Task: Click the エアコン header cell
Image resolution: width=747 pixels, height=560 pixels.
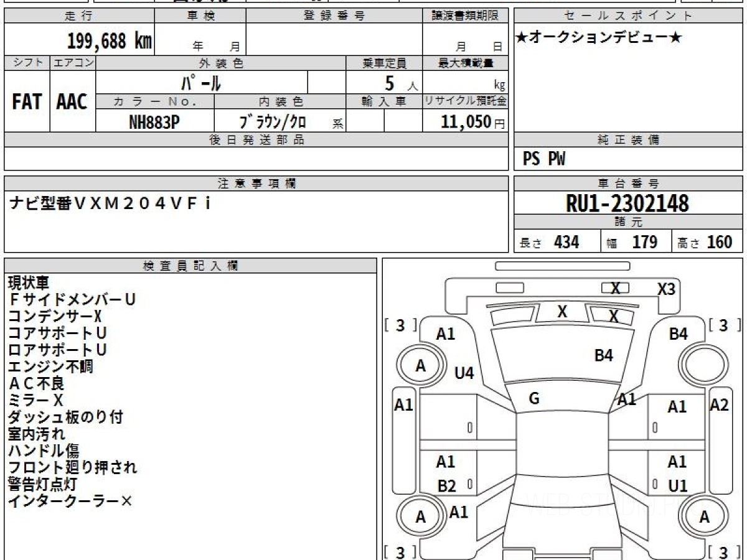Action: 73,63
